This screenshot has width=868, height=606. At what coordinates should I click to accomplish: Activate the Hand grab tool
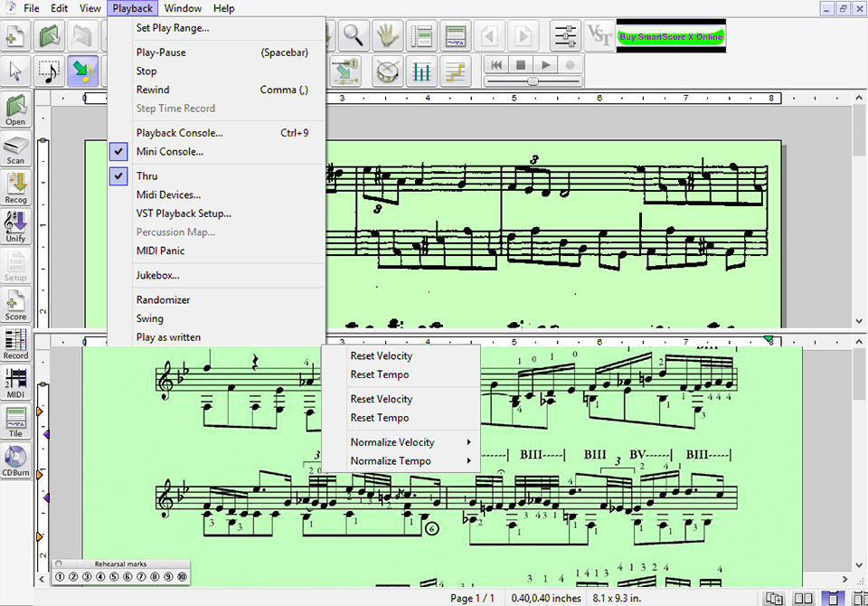tap(387, 35)
